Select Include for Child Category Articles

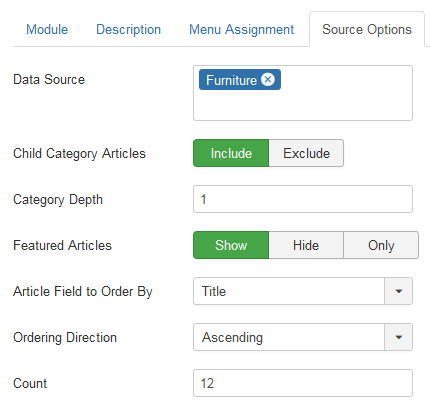231,153
